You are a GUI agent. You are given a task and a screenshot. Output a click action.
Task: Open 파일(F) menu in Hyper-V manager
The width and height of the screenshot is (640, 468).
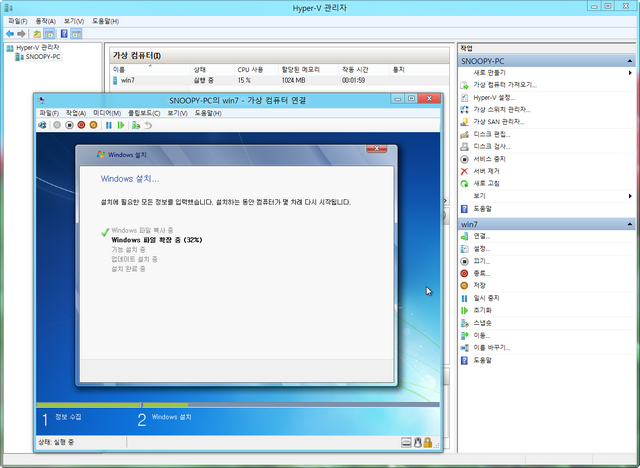click(x=18, y=21)
